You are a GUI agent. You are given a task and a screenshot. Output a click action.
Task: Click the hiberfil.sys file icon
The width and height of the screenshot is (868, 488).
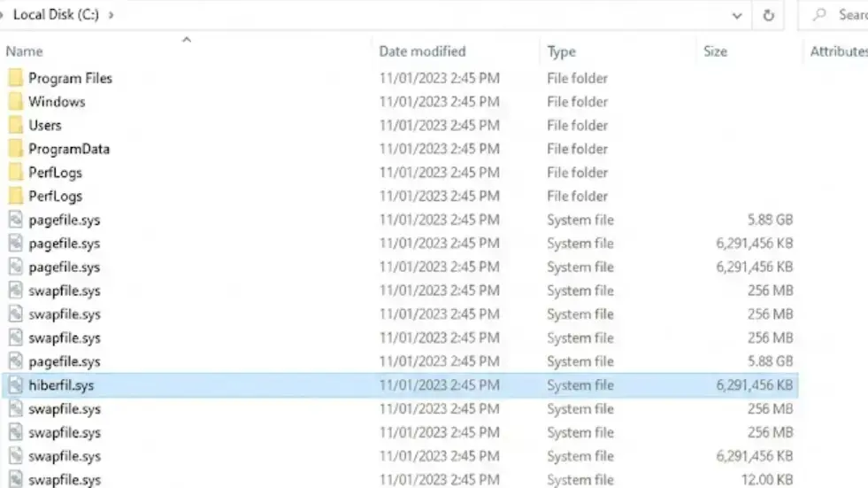(16, 385)
